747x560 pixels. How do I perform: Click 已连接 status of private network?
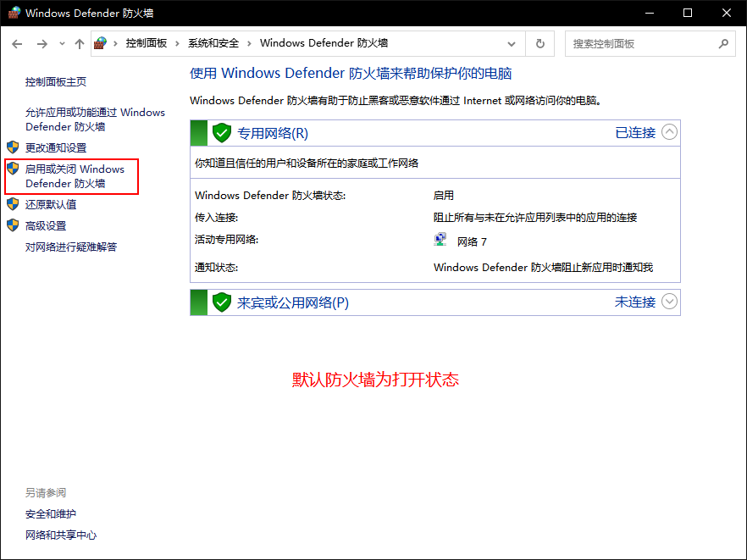pos(635,132)
